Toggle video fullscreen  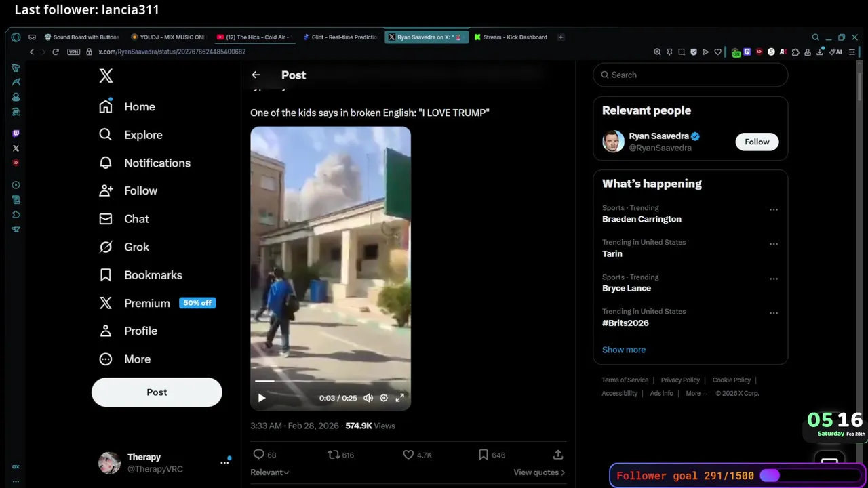pos(400,398)
